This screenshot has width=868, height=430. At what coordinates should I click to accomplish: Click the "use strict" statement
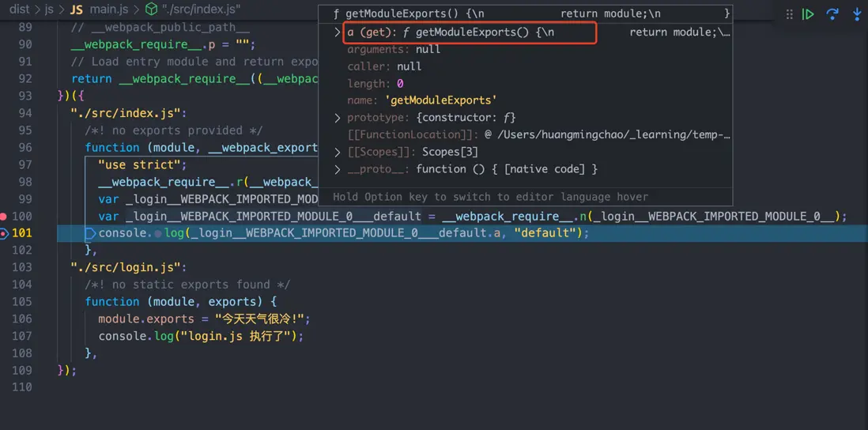(x=143, y=164)
